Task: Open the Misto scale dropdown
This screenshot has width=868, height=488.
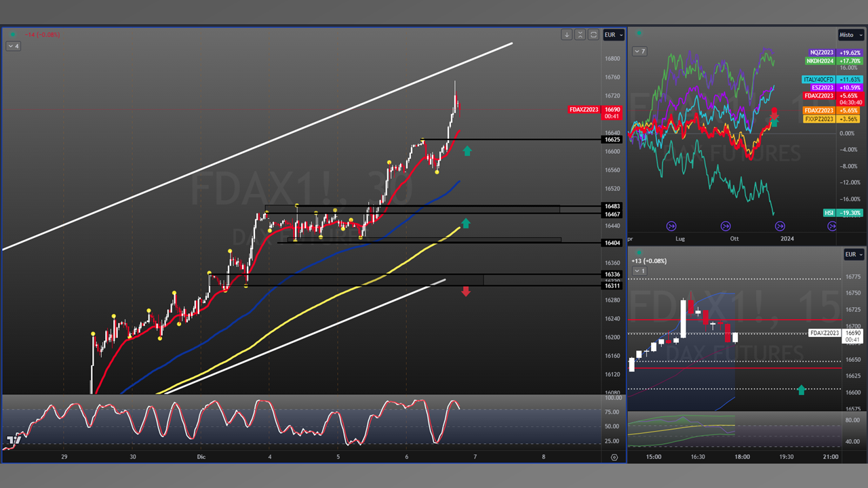Action: point(850,35)
